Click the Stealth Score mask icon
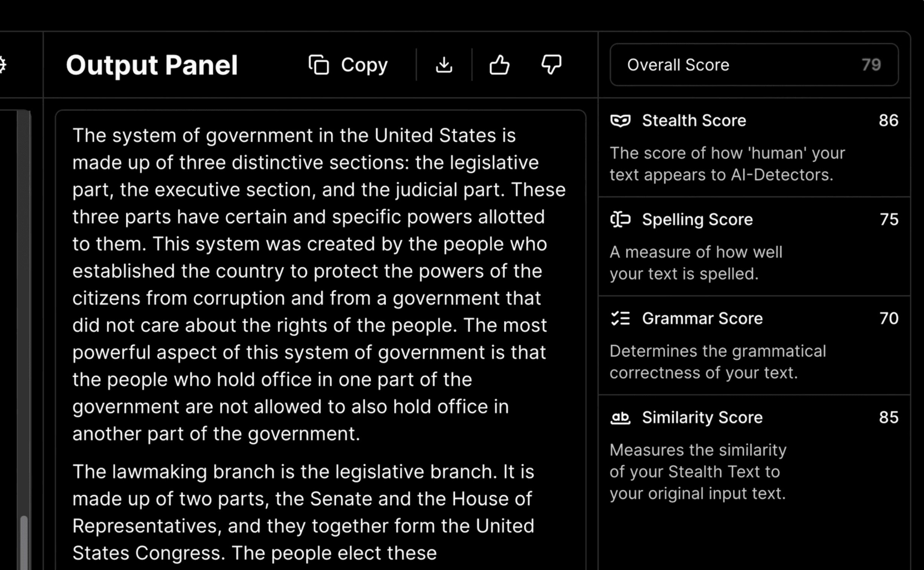Screen dimensions: 924x570 coord(620,120)
